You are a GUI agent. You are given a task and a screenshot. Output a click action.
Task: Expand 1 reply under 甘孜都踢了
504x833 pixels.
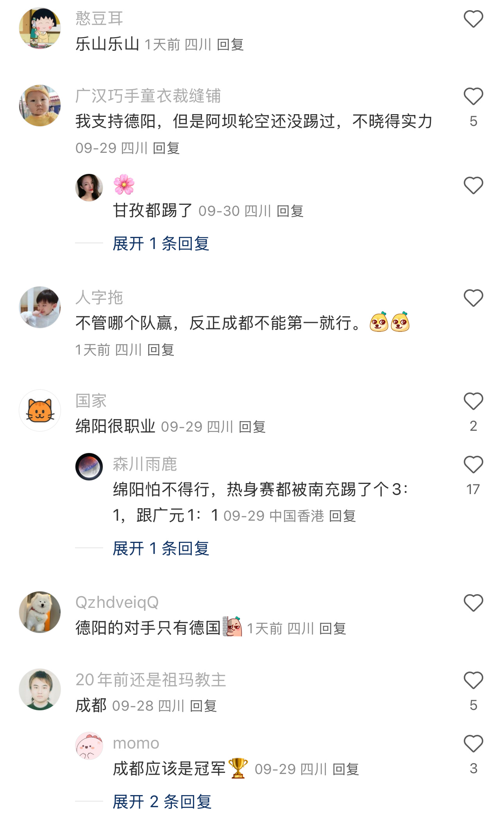(161, 244)
